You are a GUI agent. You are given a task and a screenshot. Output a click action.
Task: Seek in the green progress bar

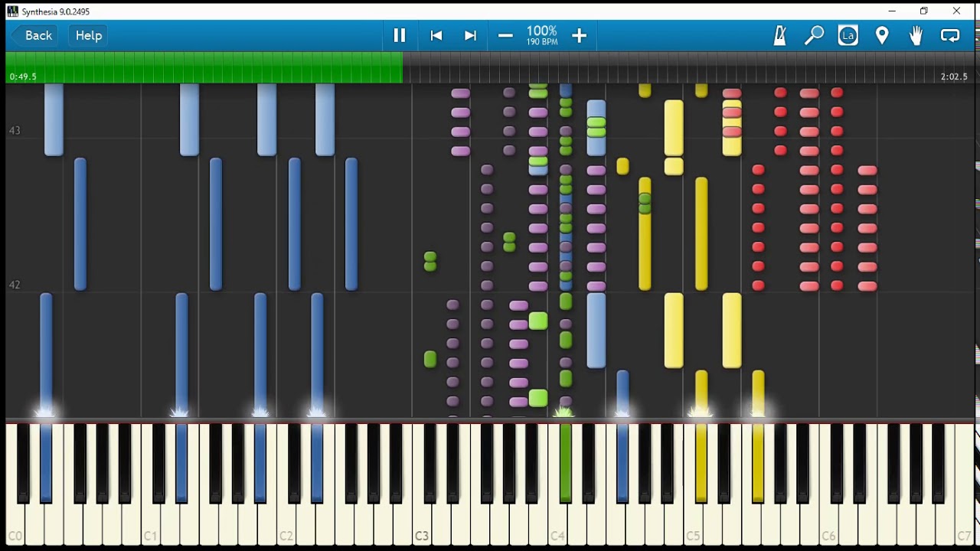204,67
